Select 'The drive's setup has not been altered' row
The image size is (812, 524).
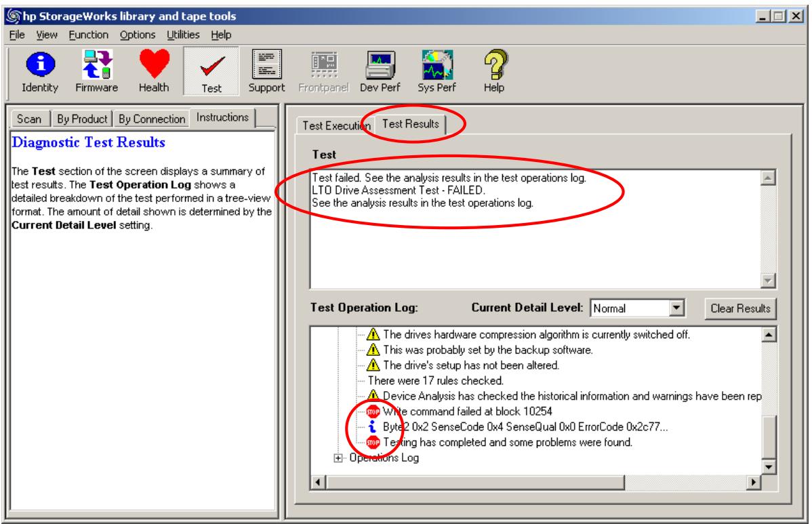pyautogui.click(x=471, y=365)
